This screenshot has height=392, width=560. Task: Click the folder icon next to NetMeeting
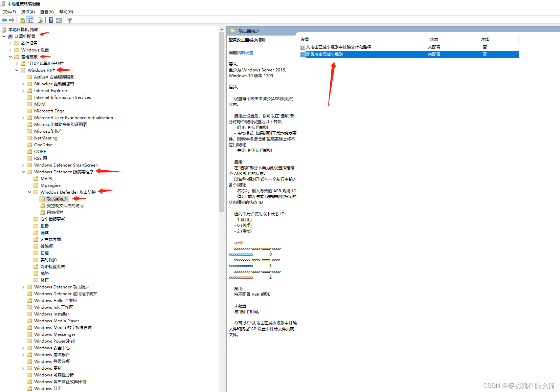(29, 138)
